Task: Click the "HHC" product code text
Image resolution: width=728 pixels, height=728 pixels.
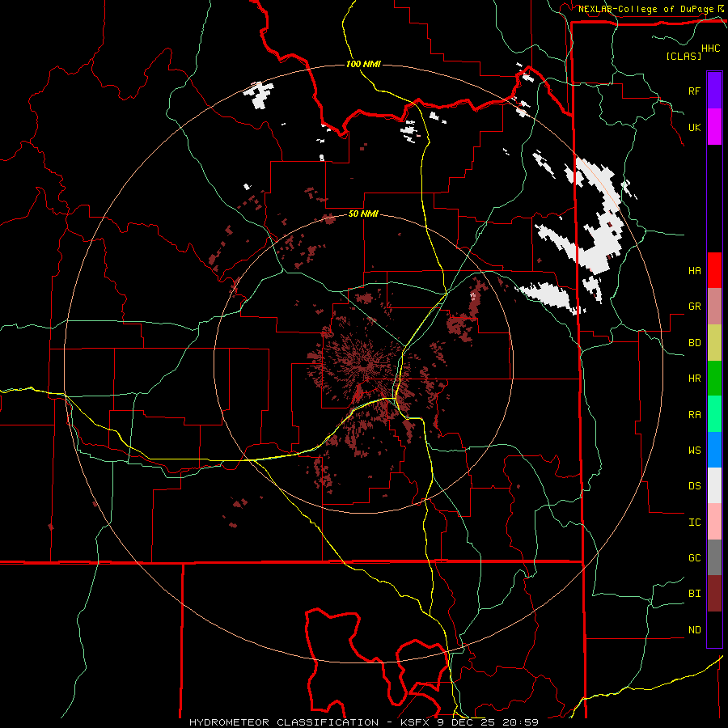Action: (x=710, y=49)
